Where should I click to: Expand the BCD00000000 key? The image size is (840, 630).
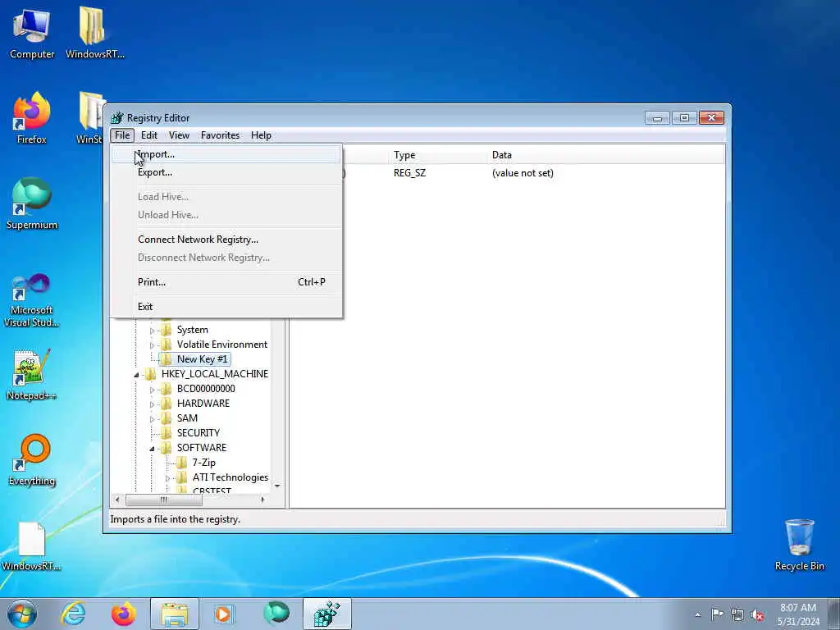click(x=152, y=390)
